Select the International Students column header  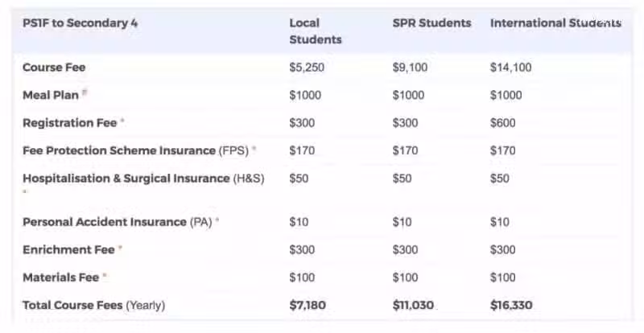click(555, 23)
